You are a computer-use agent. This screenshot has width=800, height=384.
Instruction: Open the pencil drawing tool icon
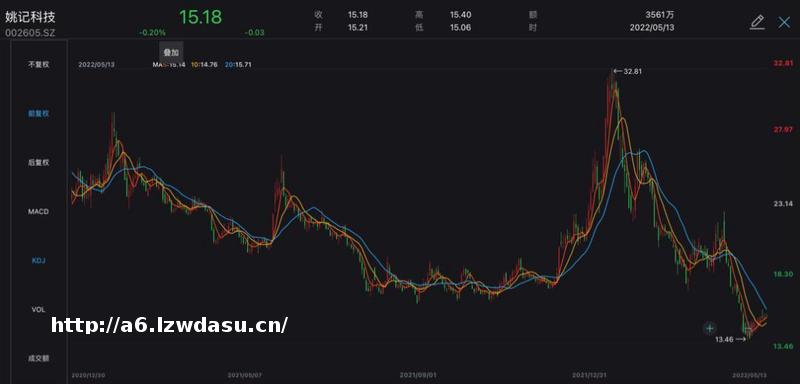click(758, 22)
